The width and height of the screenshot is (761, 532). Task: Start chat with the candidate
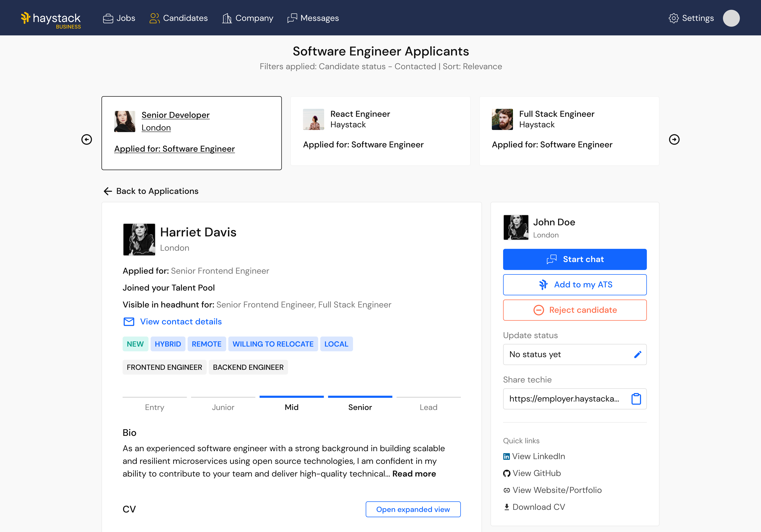point(575,259)
